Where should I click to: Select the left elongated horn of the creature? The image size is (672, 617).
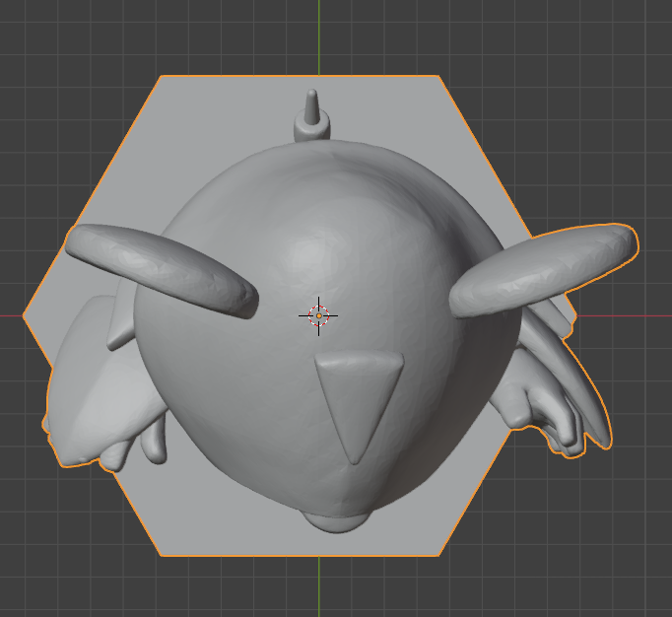point(162,271)
